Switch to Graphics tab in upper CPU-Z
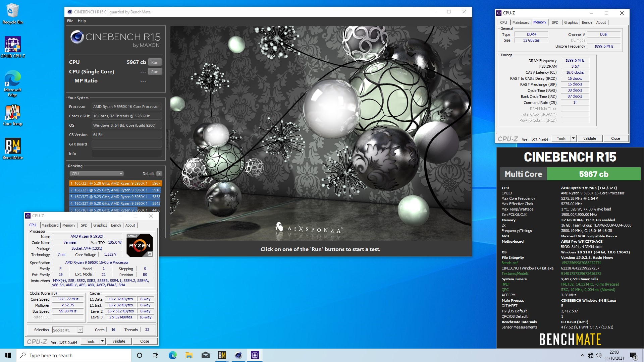The image size is (644, 362). 571,22
